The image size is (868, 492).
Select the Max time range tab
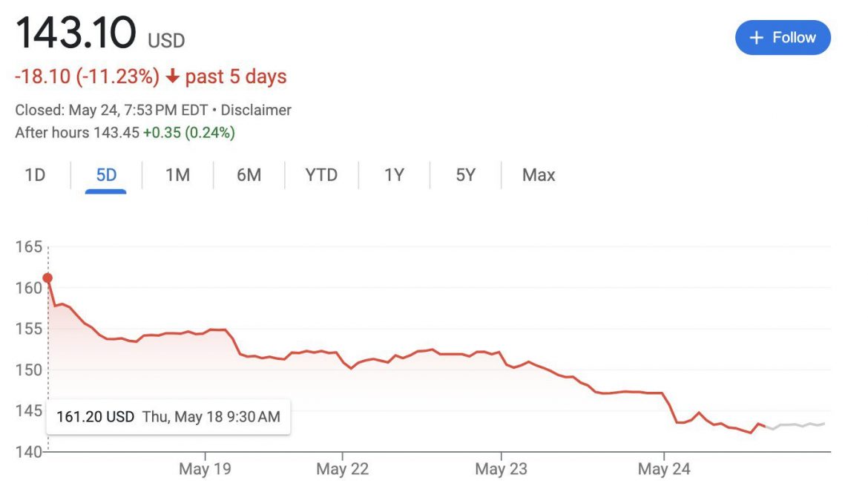point(539,175)
